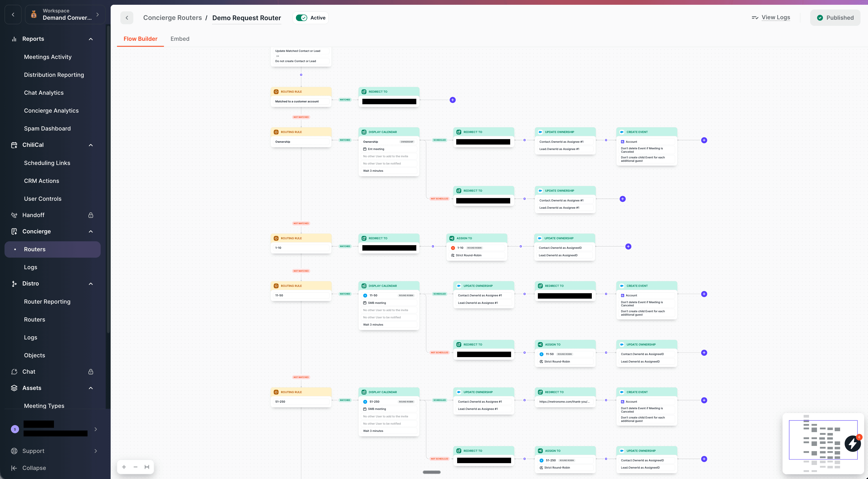
Task: Open the View Logs filter icon
Action: [x=755, y=18]
